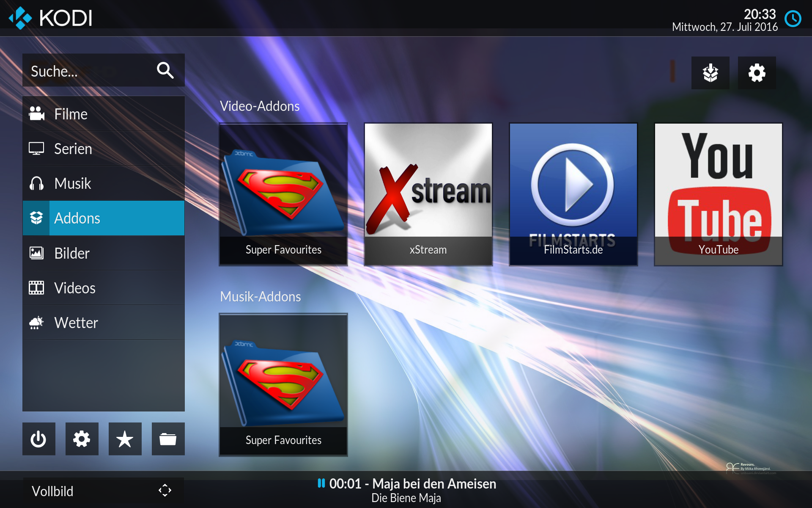812x508 pixels.
Task: Click the search magnifier icon
Action: click(x=165, y=70)
